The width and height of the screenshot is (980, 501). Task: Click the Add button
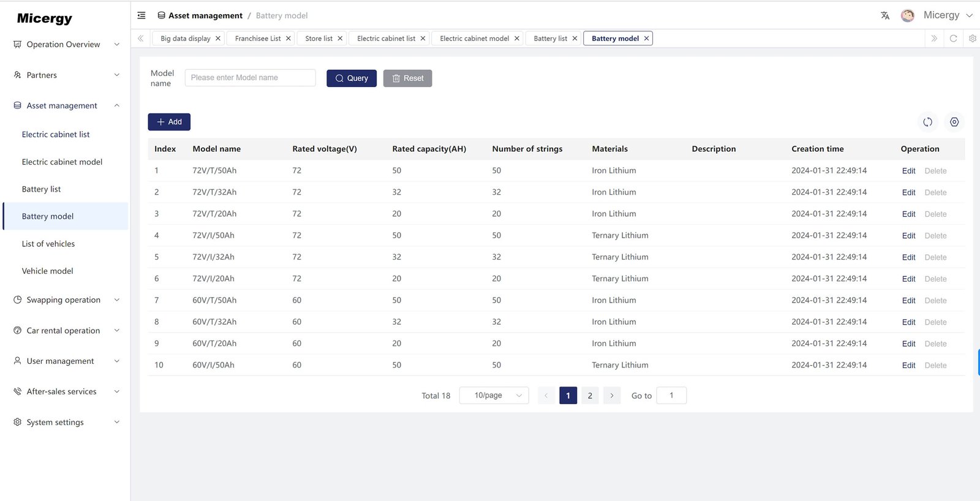pyautogui.click(x=169, y=122)
